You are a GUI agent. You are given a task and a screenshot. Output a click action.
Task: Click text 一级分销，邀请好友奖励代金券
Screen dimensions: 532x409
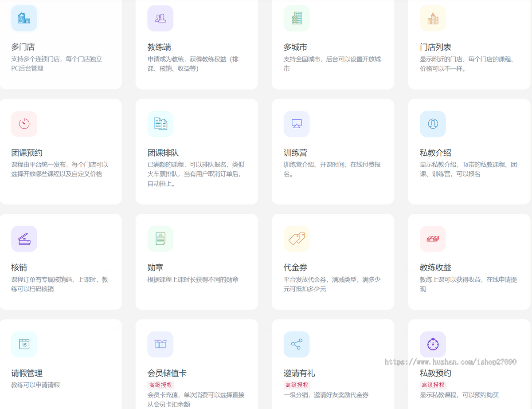point(326,395)
